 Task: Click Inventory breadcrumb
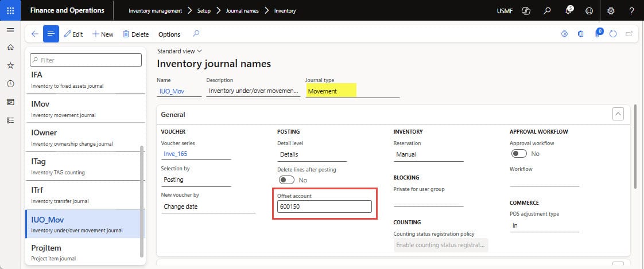click(285, 11)
